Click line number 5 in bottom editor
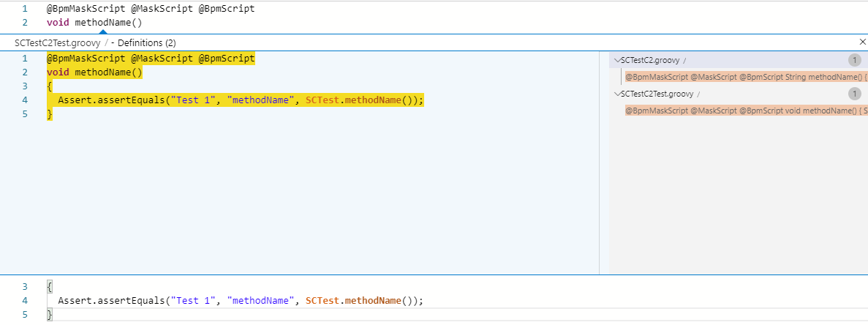Image resolution: width=868 pixels, height=325 pixels. (x=25, y=315)
